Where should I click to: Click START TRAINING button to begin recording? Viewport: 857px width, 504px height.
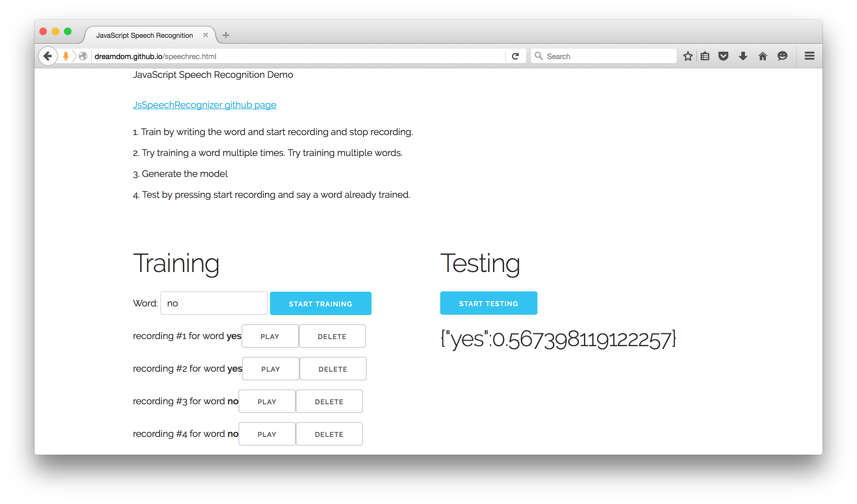(320, 302)
